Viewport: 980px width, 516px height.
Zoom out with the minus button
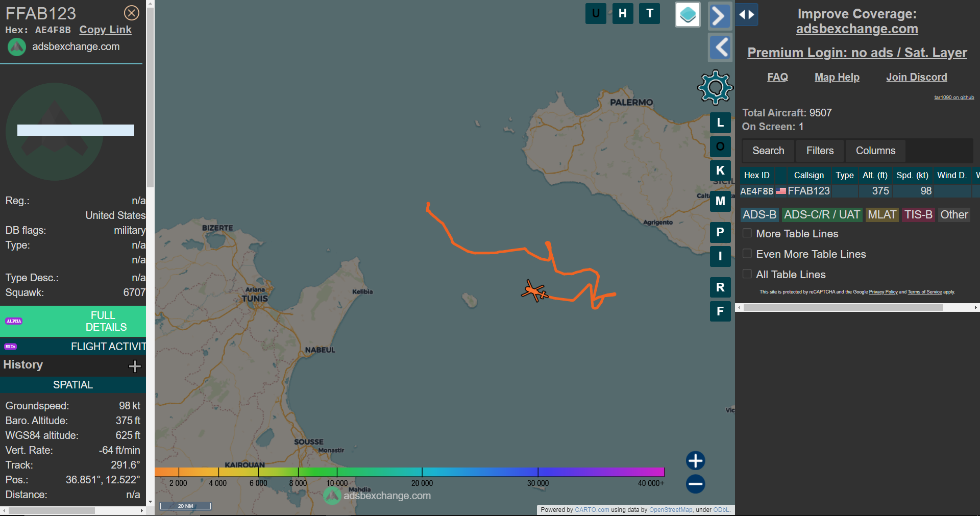[x=695, y=484]
